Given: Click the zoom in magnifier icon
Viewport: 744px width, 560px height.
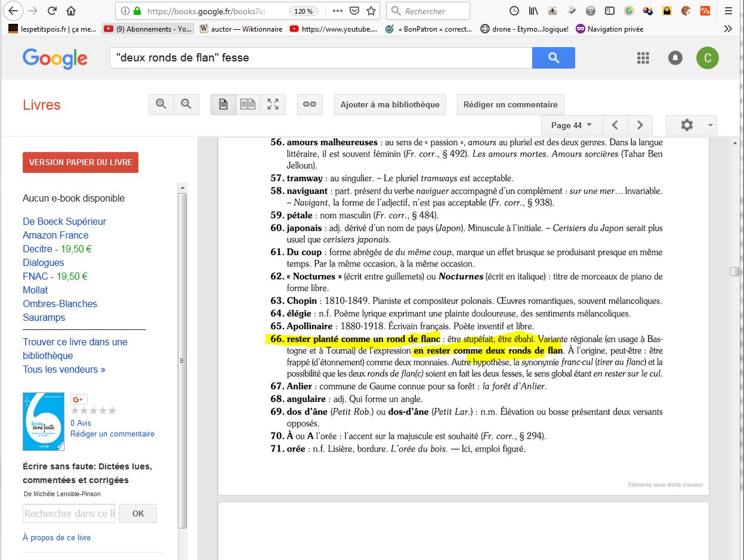Looking at the screenshot, I should click(161, 104).
